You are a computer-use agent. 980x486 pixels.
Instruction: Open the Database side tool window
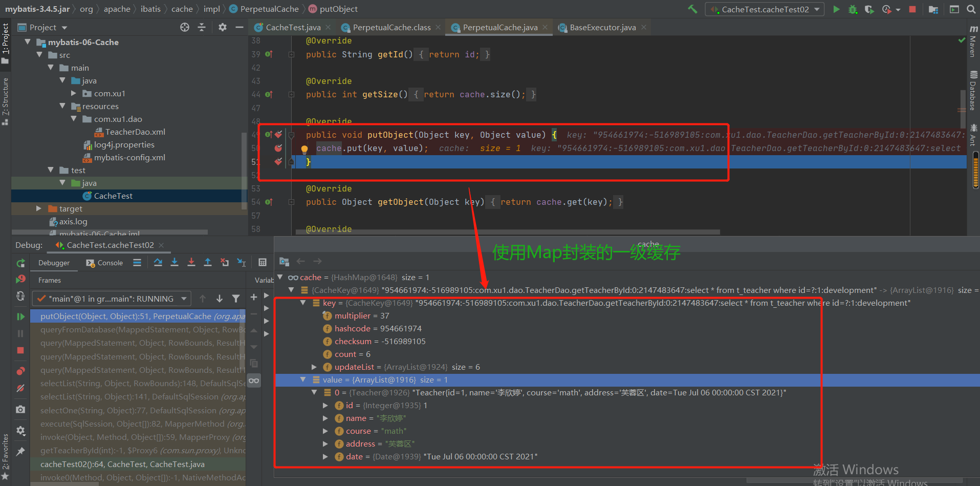(973, 91)
